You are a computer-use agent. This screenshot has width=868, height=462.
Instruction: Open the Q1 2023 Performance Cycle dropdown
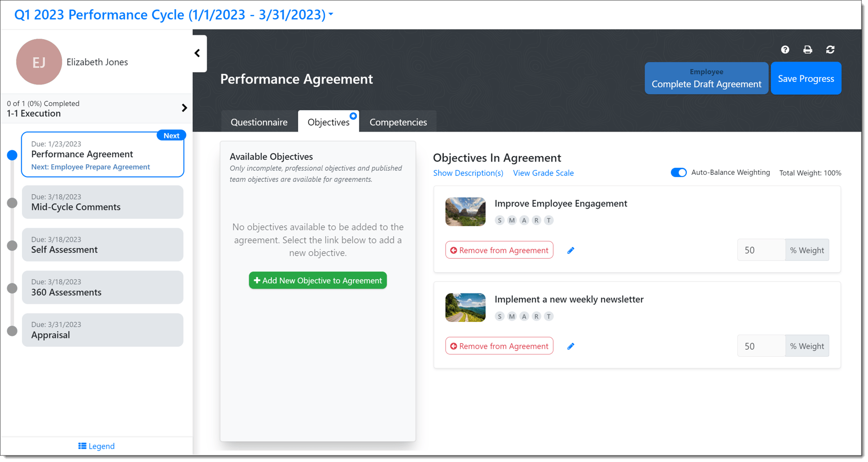(174, 14)
